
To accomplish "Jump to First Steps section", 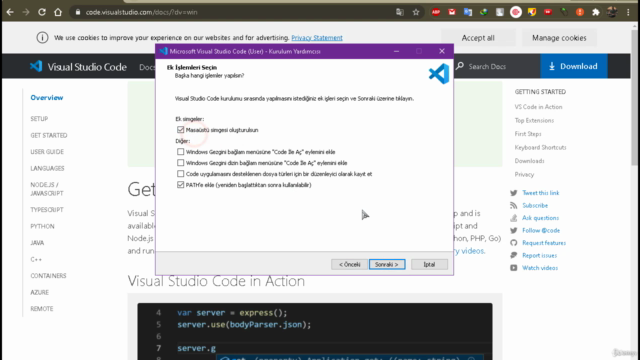I will pyautogui.click(x=528, y=134).
